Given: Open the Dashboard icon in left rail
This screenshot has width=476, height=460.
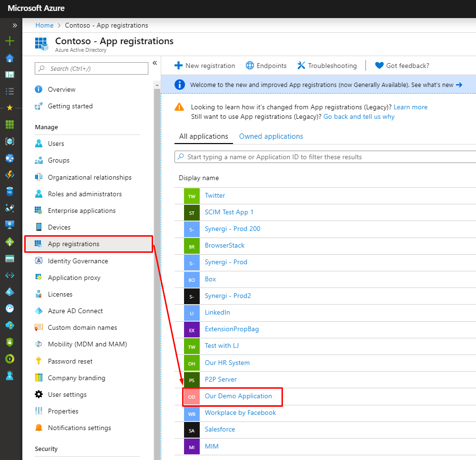Looking at the screenshot, I should pos(10,75).
